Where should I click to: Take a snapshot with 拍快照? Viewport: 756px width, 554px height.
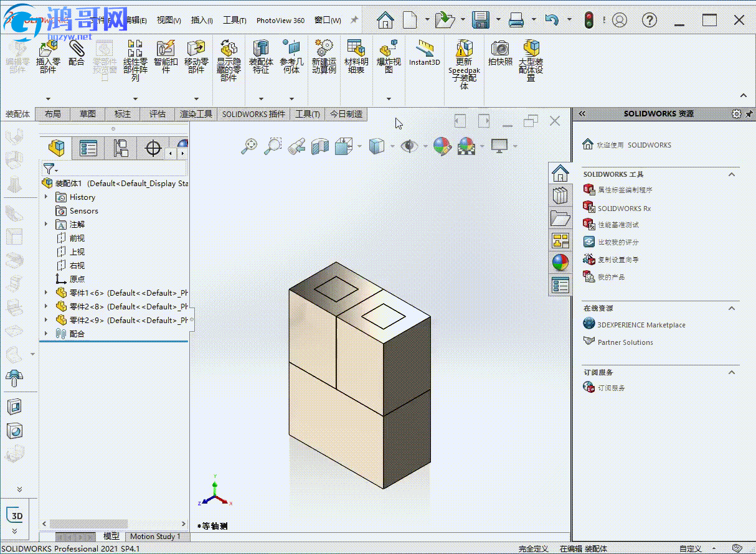(x=500, y=53)
